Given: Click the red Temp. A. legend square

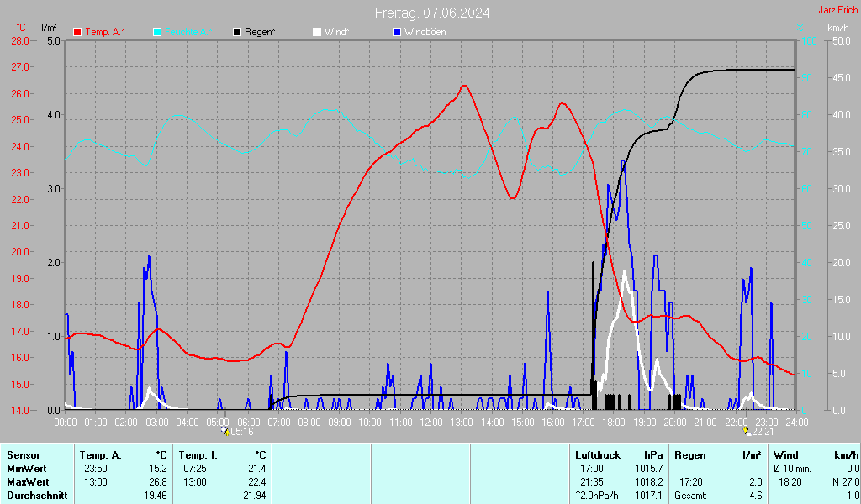Looking at the screenshot, I should pyautogui.click(x=78, y=32).
